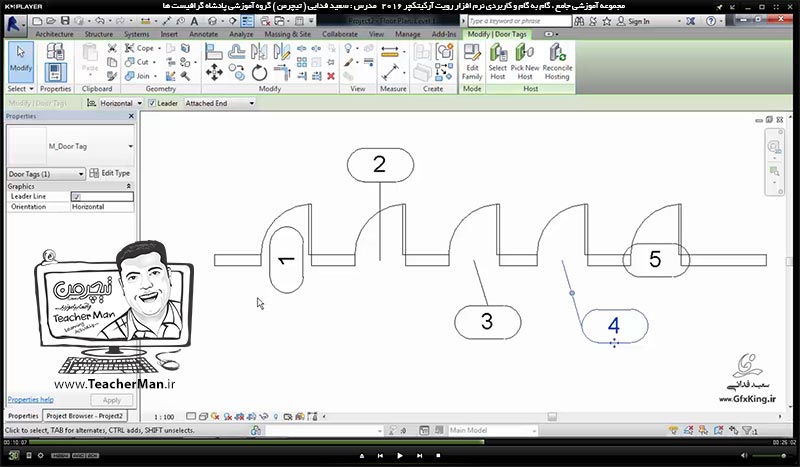Open the Attached End dropdown

pos(219,103)
